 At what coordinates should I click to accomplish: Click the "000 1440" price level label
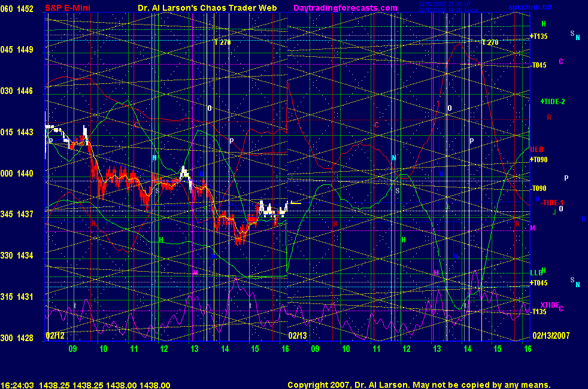click(17, 173)
